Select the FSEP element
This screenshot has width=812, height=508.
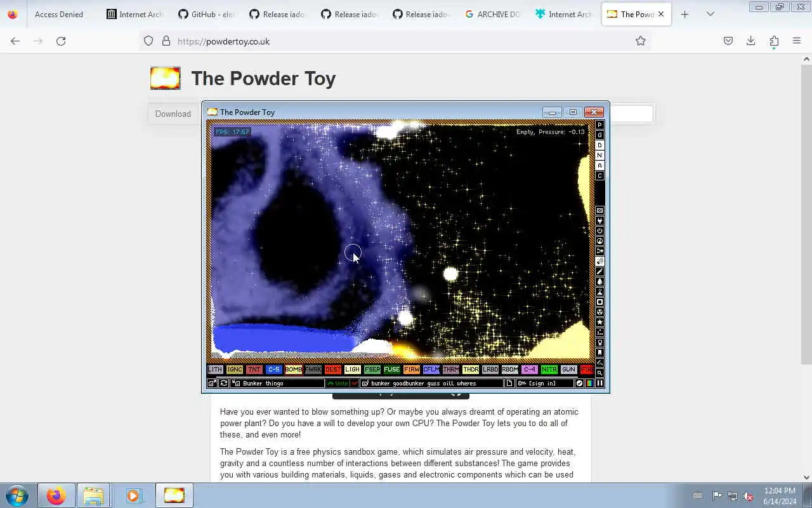[372, 369]
